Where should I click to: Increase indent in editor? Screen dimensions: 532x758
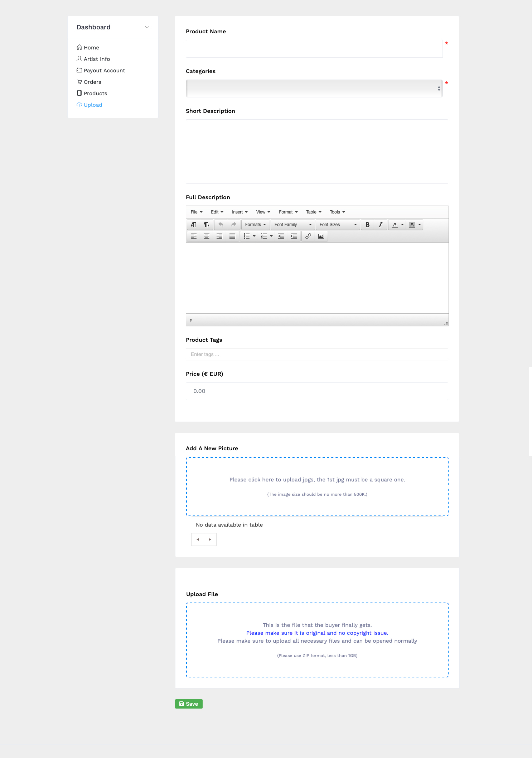294,236
